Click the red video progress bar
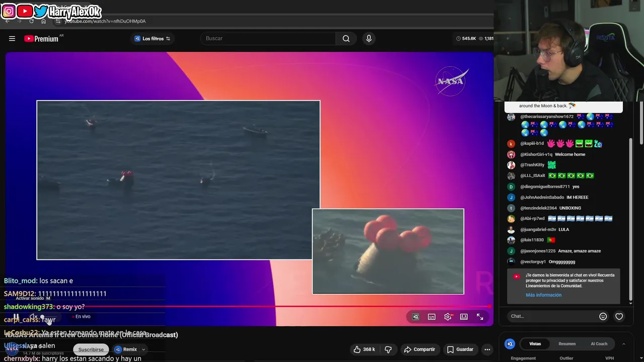This screenshot has height=362, width=644. 248,306
